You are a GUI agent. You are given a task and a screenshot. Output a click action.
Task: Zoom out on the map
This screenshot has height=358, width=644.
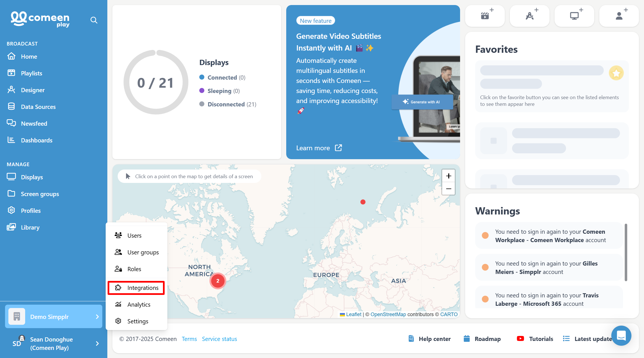(x=448, y=188)
